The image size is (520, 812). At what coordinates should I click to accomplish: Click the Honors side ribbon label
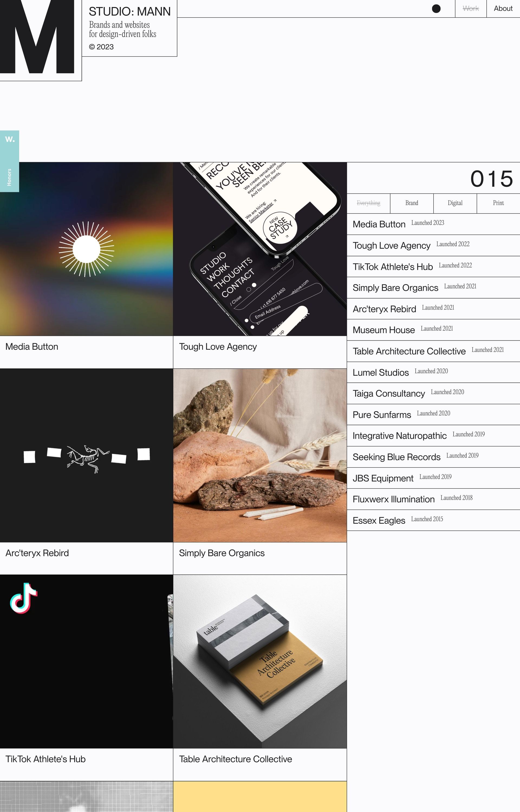click(9, 177)
